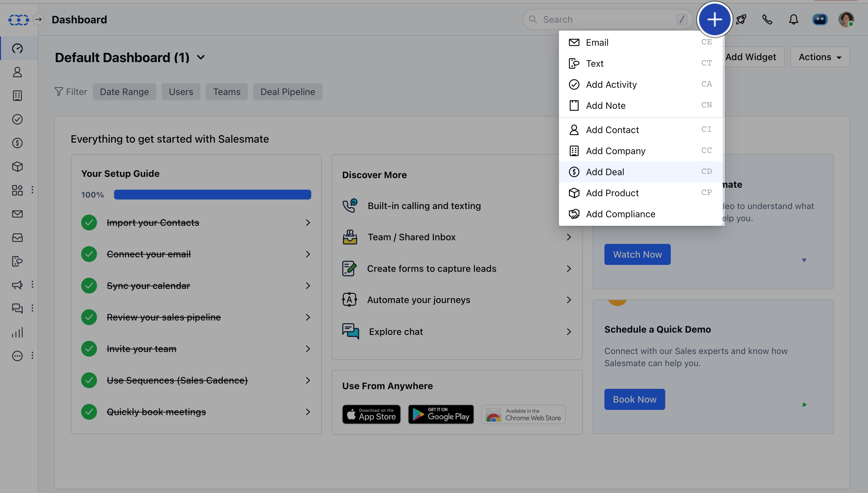Click the Salesmate logo

18,20
